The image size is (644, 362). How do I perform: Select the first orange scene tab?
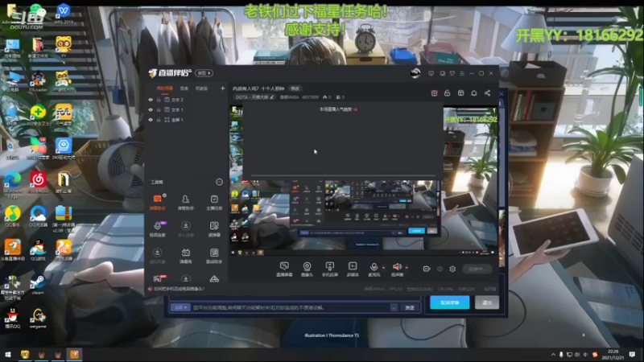click(x=165, y=88)
